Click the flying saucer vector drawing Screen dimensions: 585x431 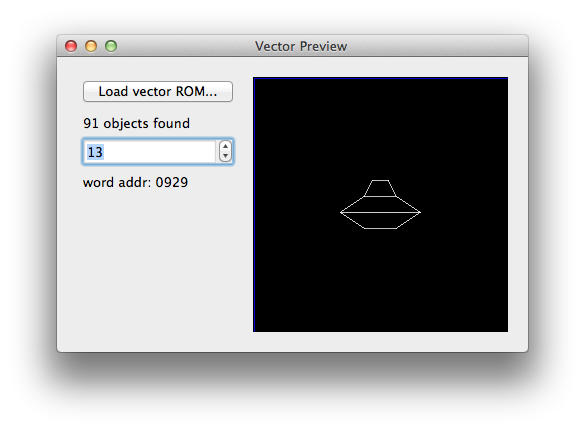pos(380,204)
